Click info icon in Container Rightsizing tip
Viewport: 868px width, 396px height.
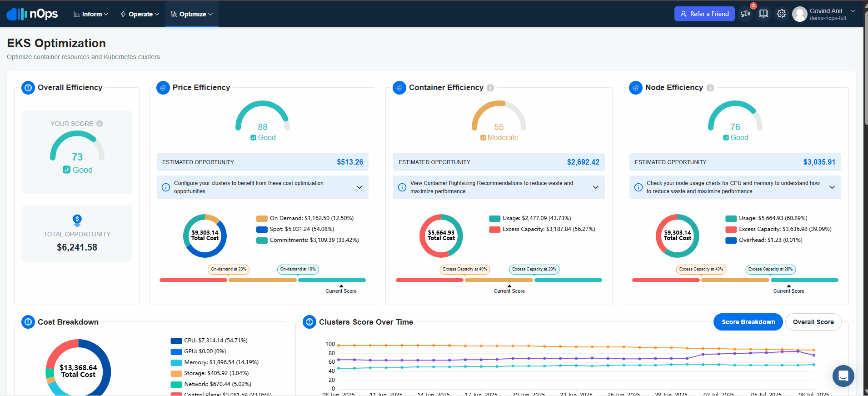coord(402,187)
